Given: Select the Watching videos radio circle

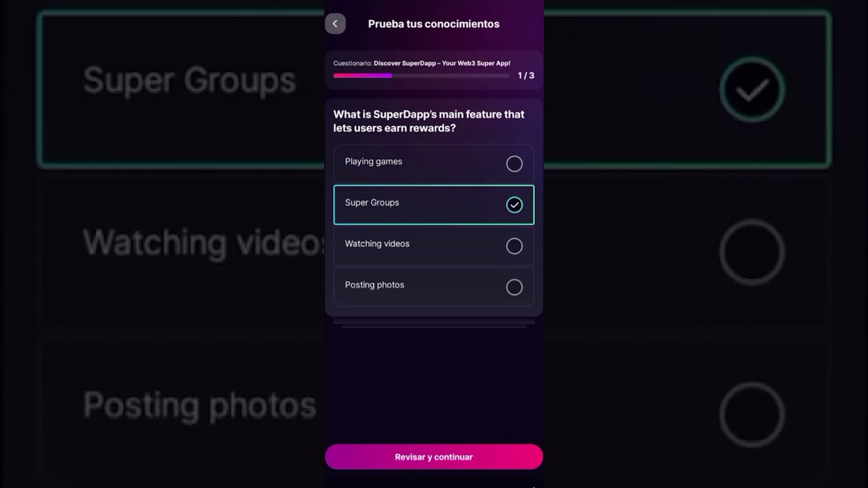Looking at the screenshot, I should click(514, 246).
